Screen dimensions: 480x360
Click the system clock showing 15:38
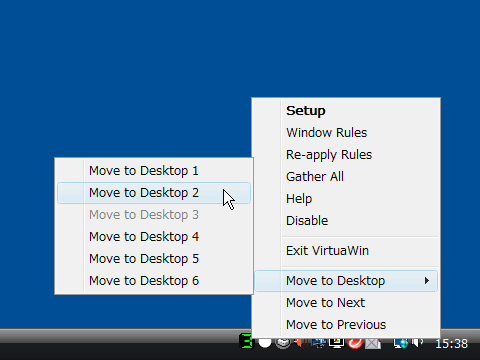click(452, 344)
